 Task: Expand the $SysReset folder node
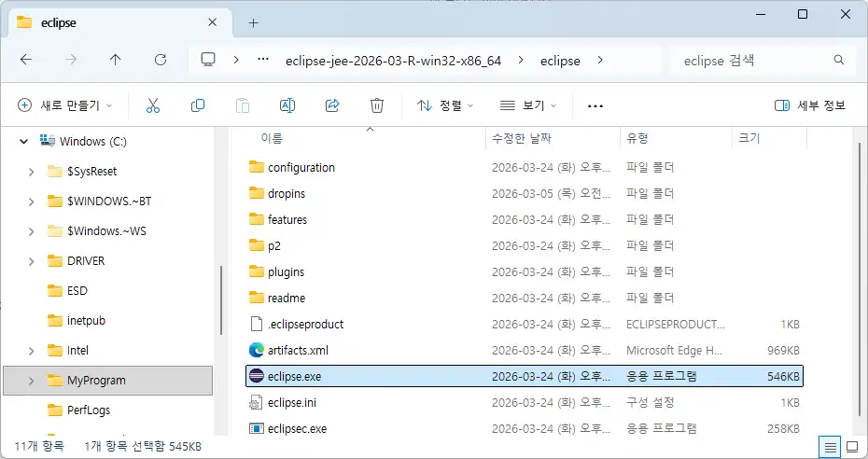tap(31, 172)
